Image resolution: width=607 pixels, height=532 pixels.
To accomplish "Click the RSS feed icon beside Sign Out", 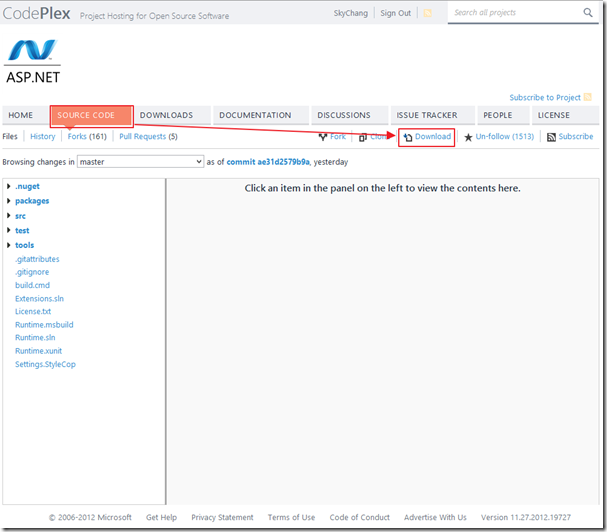I will click(x=427, y=13).
